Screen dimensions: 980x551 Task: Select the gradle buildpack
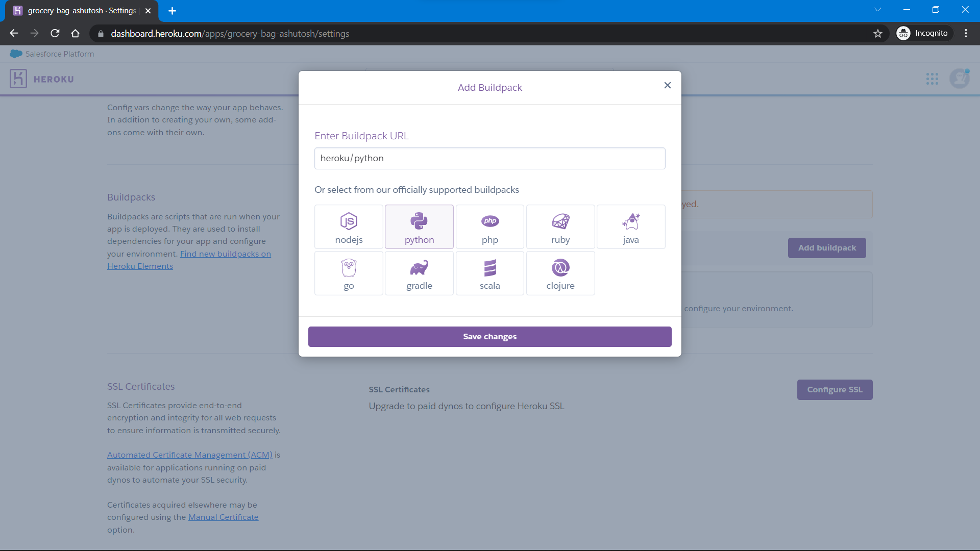pyautogui.click(x=419, y=273)
